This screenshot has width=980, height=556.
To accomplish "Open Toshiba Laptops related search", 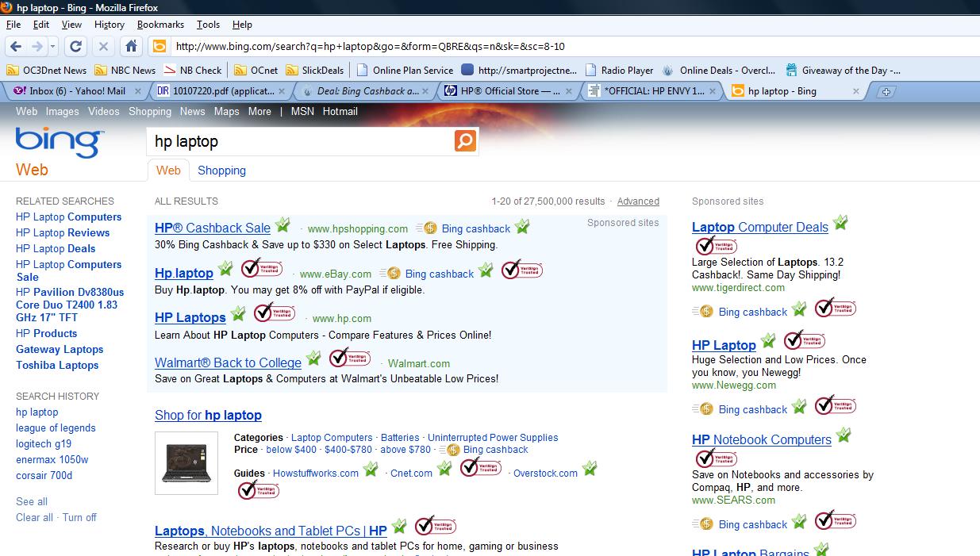I will click(57, 365).
